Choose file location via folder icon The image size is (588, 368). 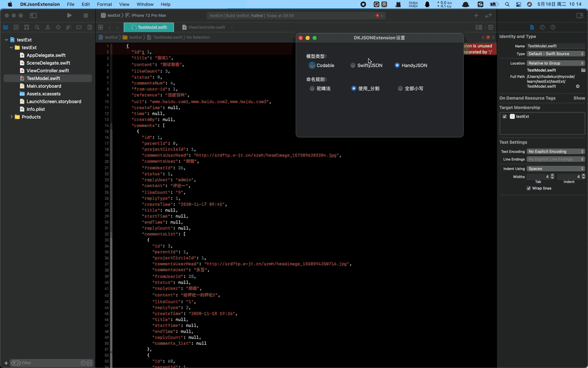coord(583,70)
